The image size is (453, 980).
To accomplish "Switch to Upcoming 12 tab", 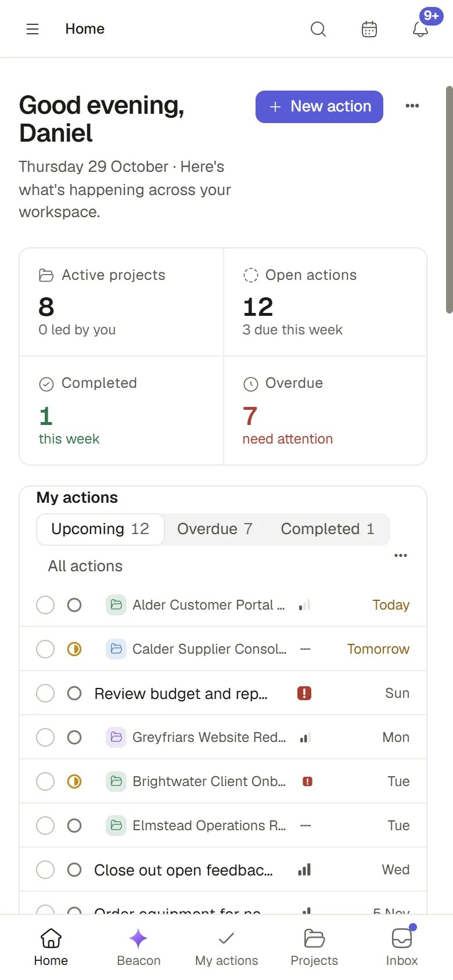I will pos(100,529).
